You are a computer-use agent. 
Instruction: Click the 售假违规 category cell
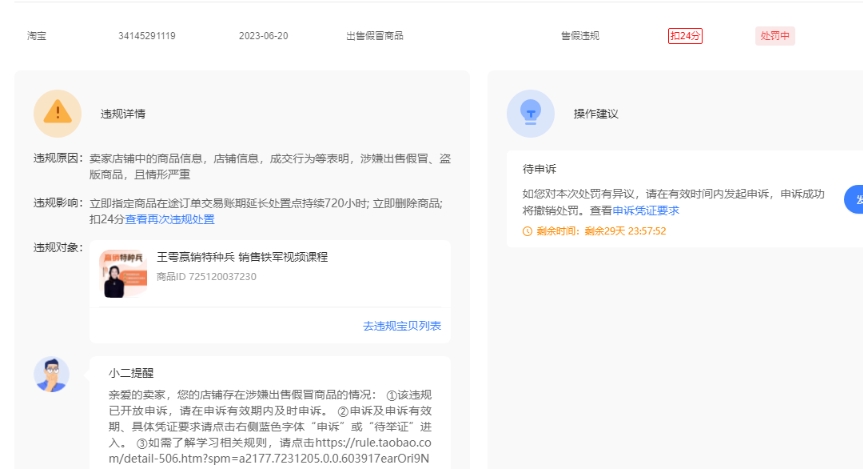580,36
